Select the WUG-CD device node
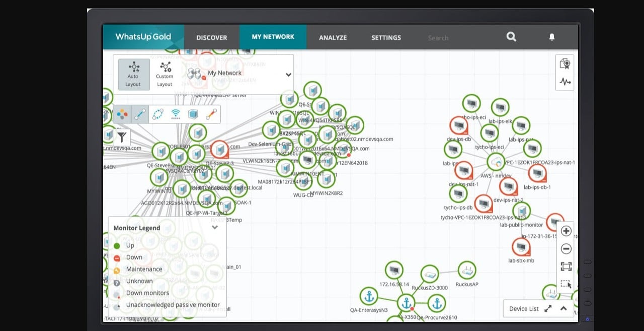This screenshot has height=331, width=644. [303, 181]
